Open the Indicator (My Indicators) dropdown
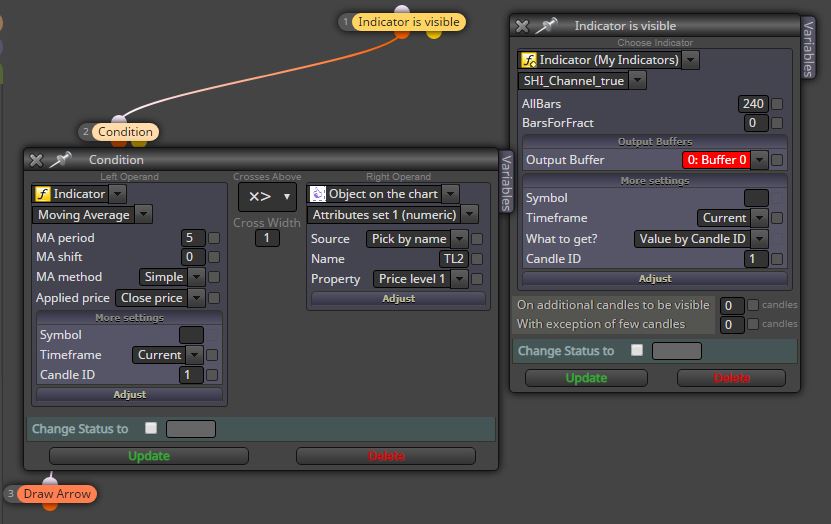Viewport: 831px width, 524px height. 690,60
